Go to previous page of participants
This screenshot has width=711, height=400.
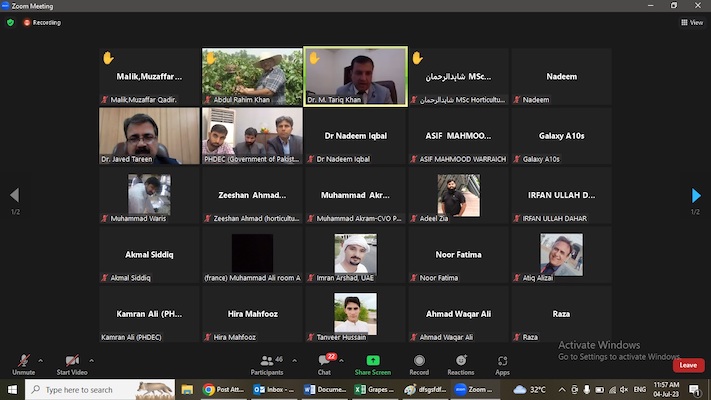click(x=14, y=195)
